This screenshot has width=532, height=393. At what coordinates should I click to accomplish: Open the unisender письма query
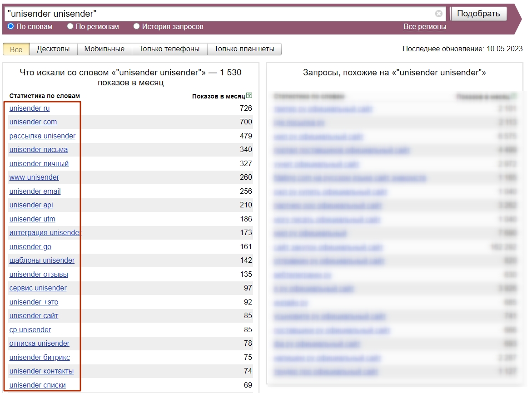39,149
